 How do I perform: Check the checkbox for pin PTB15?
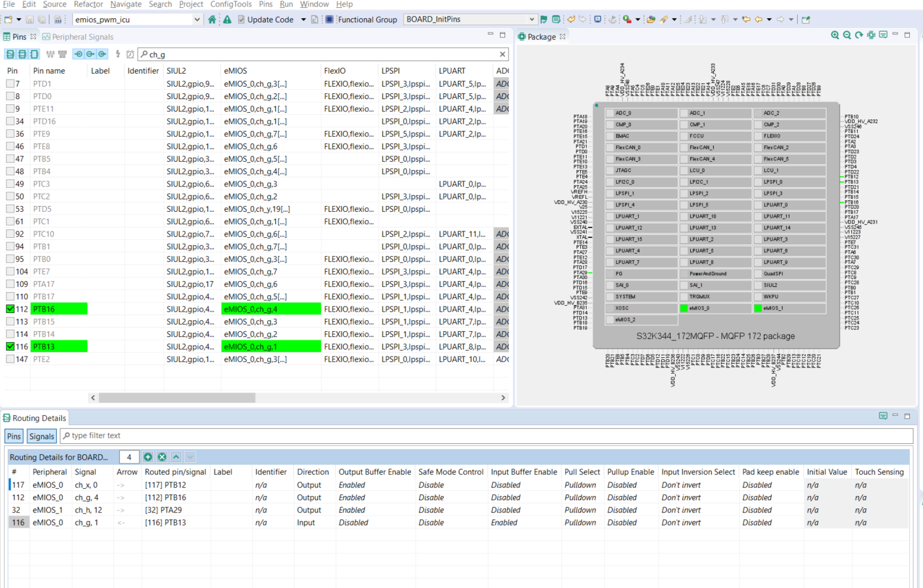pyautogui.click(x=10, y=321)
